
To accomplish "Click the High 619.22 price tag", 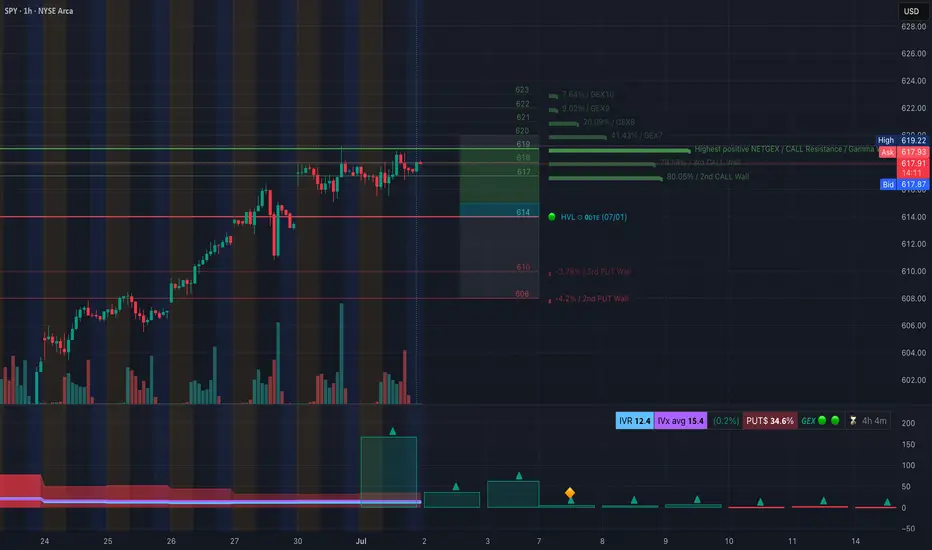I will click(902, 140).
